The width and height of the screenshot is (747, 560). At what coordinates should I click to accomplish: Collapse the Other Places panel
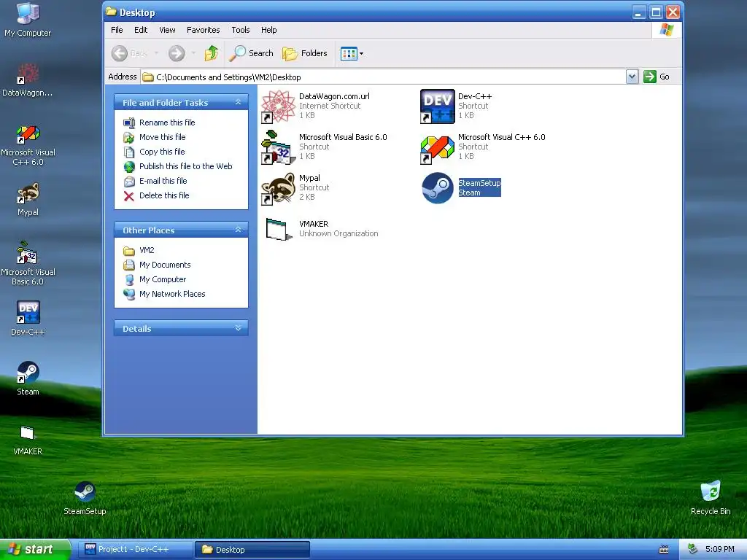click(x=238, y=230)
